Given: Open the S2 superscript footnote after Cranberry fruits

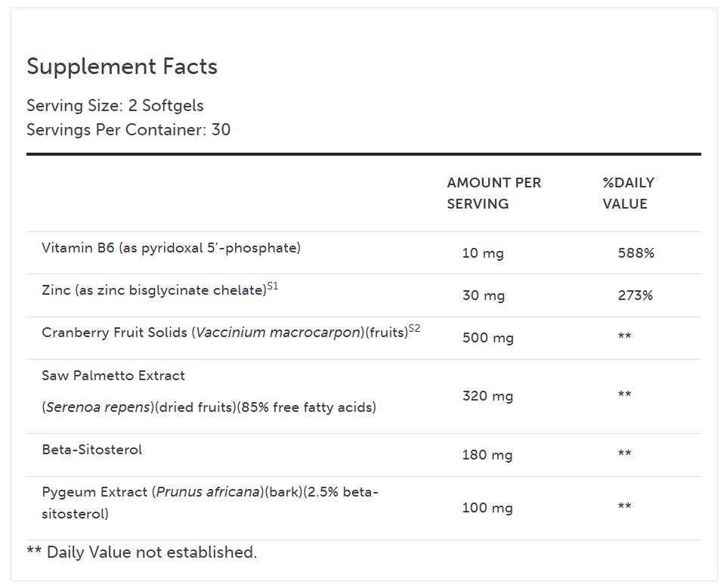Looking at the screenshot, I should tap(414, 329).
